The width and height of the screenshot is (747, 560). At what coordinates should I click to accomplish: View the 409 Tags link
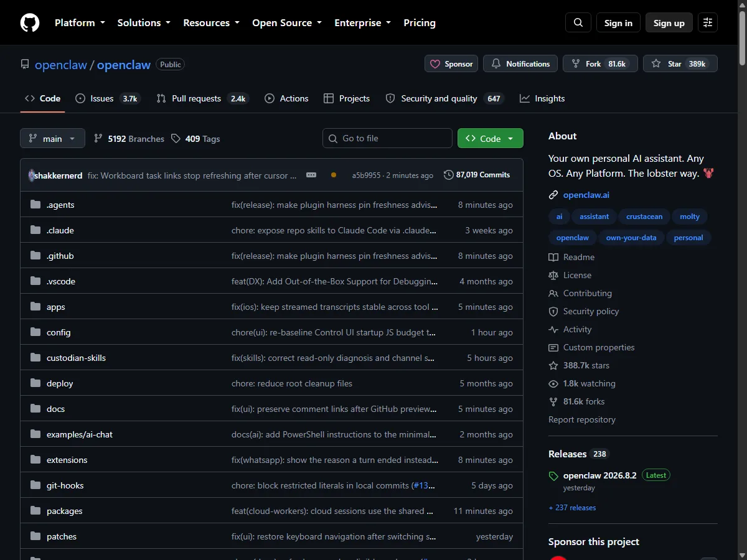195,138
